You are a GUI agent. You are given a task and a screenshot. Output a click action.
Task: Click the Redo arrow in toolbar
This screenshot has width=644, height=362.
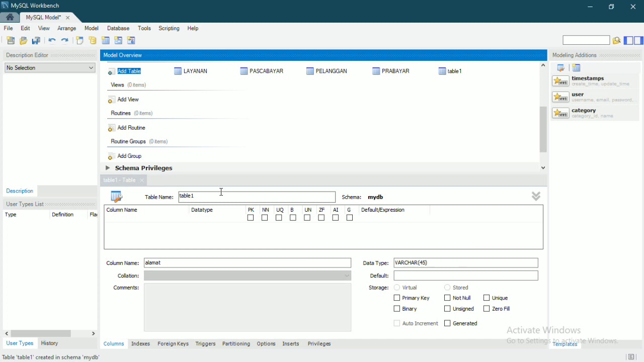pos(65,41)
